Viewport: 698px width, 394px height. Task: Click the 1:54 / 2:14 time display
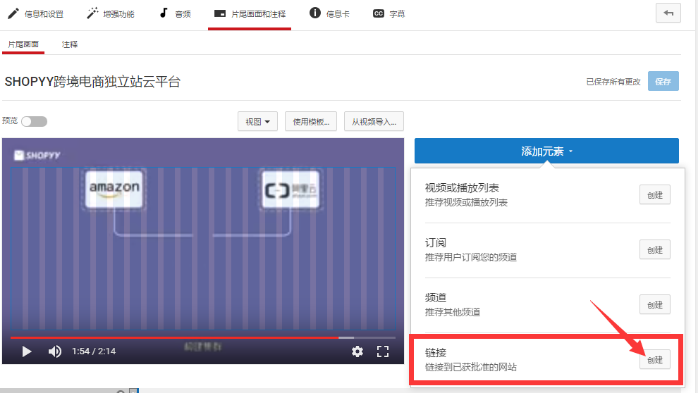click(x=94, y=351)
